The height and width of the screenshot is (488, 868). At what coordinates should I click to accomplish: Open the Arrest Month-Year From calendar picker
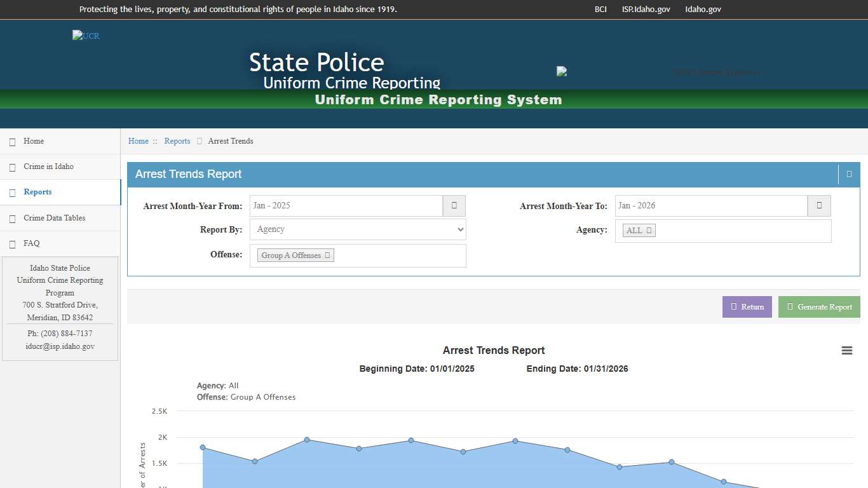[x=454, y=205]
